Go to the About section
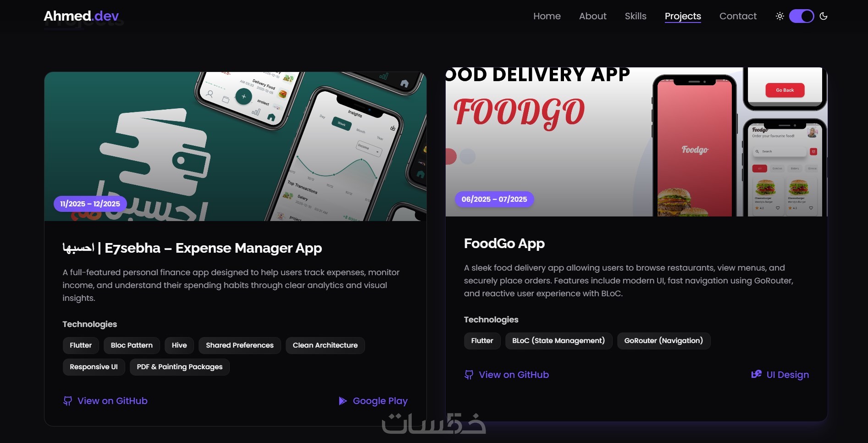Image resolution: width=868 pixels, height=443 pixels. [592, 16]
